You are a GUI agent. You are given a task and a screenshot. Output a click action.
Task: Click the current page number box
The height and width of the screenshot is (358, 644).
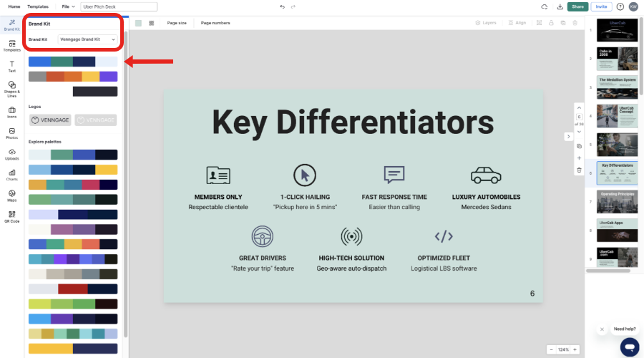(x=579, y=117)
